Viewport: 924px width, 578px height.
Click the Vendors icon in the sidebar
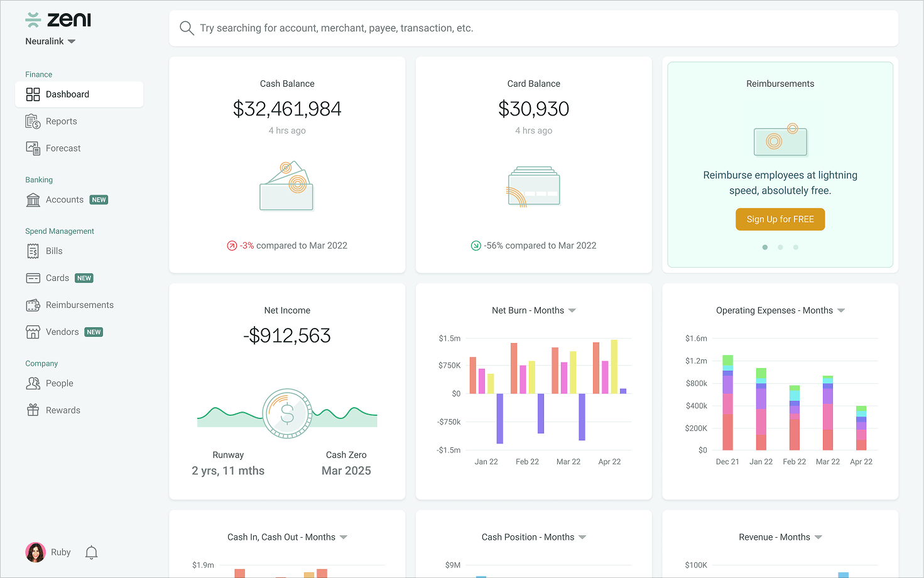click(x=33, y=332)
